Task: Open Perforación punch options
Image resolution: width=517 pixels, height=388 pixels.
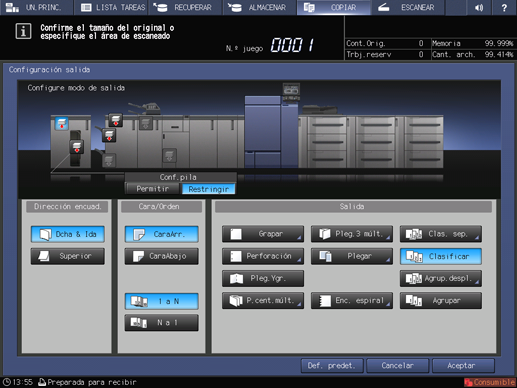Action: (263, 256)
